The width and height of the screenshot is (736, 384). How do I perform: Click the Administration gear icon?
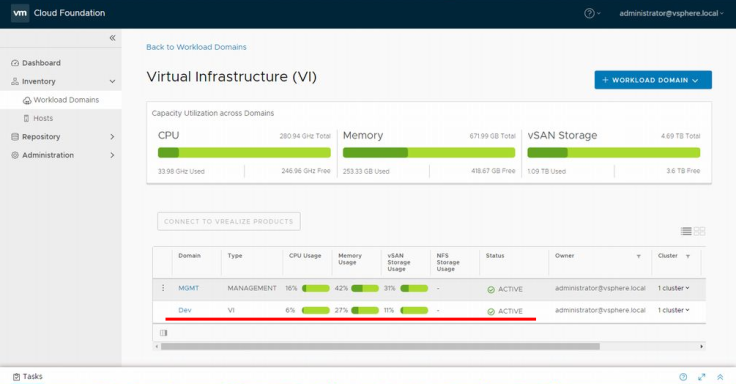coord(15,155)
